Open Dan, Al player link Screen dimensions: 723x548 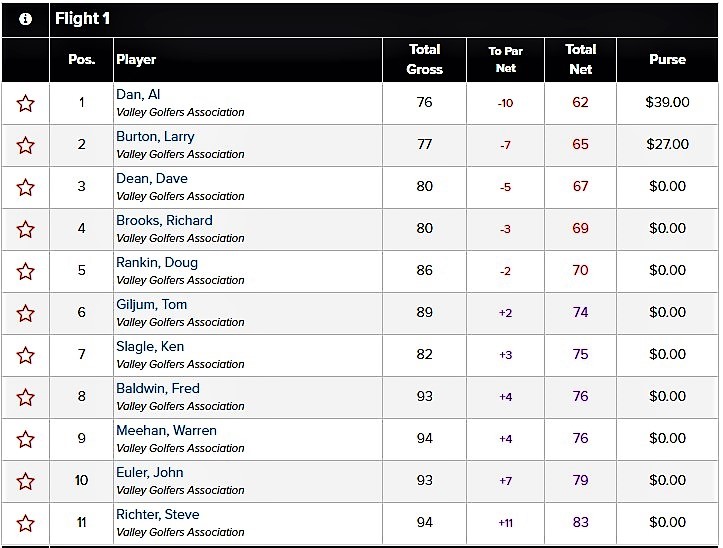pos(138,95)
